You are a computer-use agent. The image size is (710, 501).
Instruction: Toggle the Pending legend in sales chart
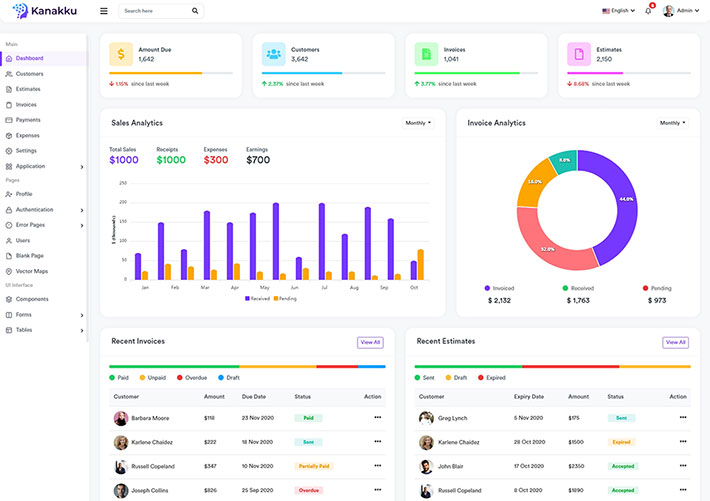[285, 298]
